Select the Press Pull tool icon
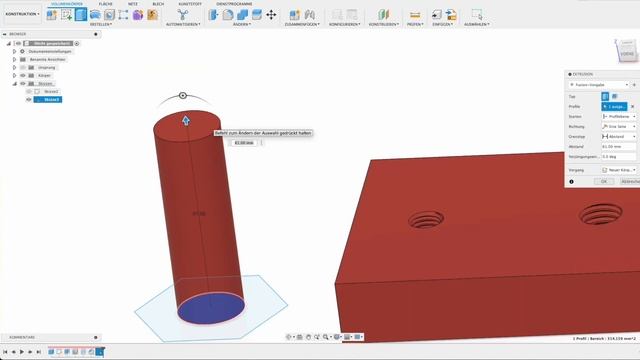The width and height of the screenshot is (640, 360). (x=213, y=15)
